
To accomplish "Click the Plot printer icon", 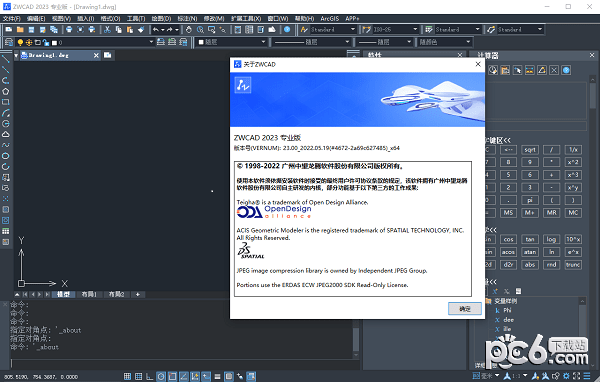I will 69,29.
